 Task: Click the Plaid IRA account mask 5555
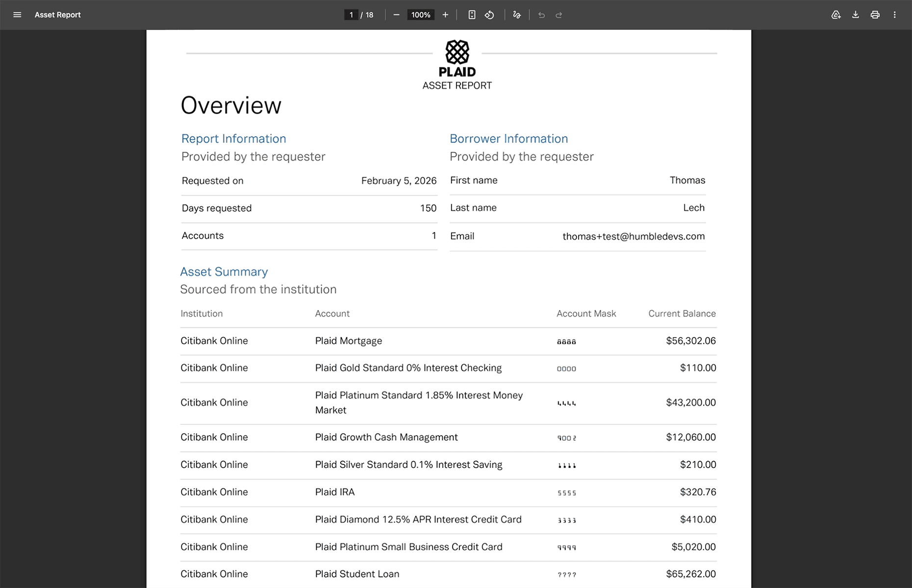tap(567, 493)
